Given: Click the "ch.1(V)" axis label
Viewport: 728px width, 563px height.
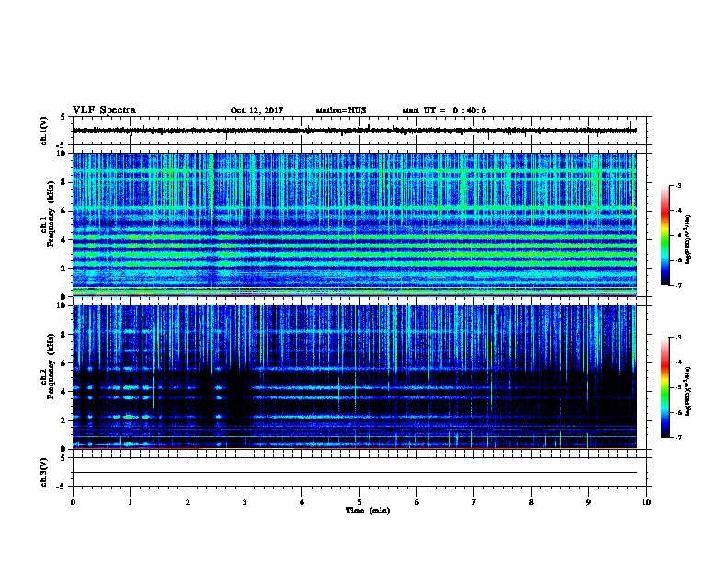Looking at the screenshot, I should (x=44, y=131).
